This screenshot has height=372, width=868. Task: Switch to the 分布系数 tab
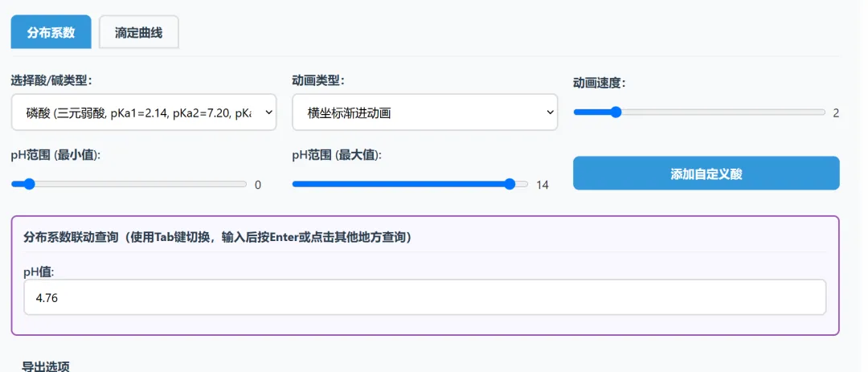point(51,32)
